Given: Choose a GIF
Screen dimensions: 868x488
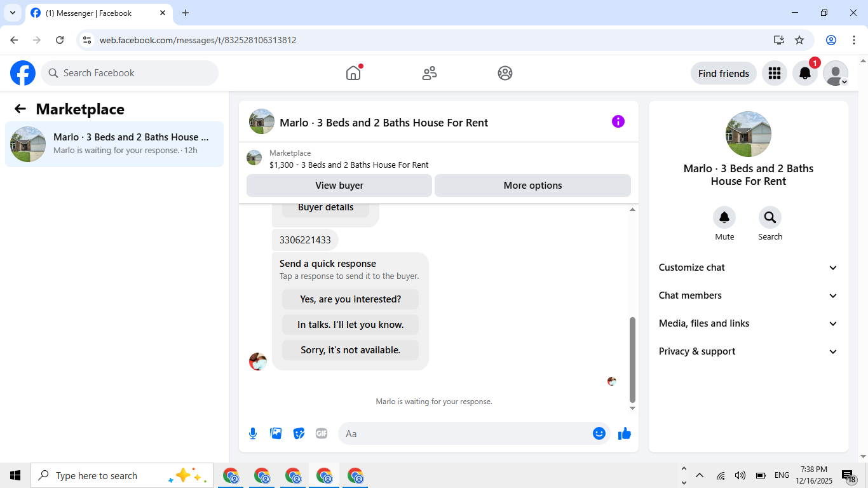Looking at the screenshot, I should 322,433.
